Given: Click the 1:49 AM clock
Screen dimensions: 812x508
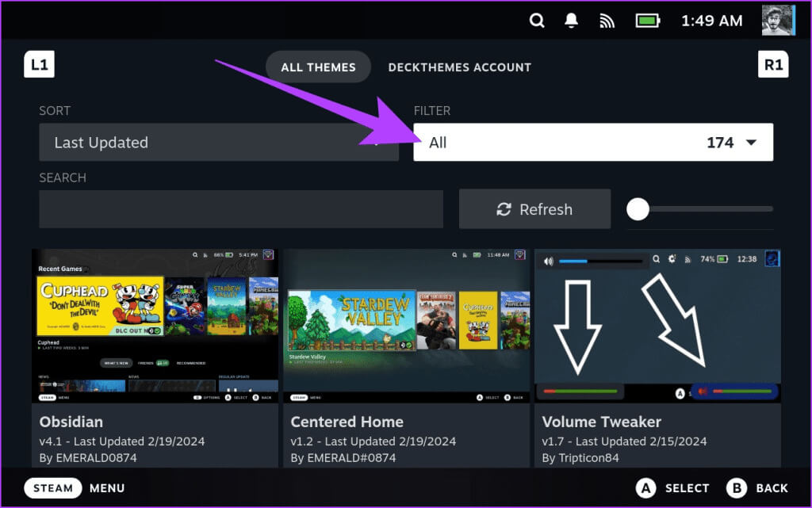Looking at the screenshot, I should [x=711, y=21].
